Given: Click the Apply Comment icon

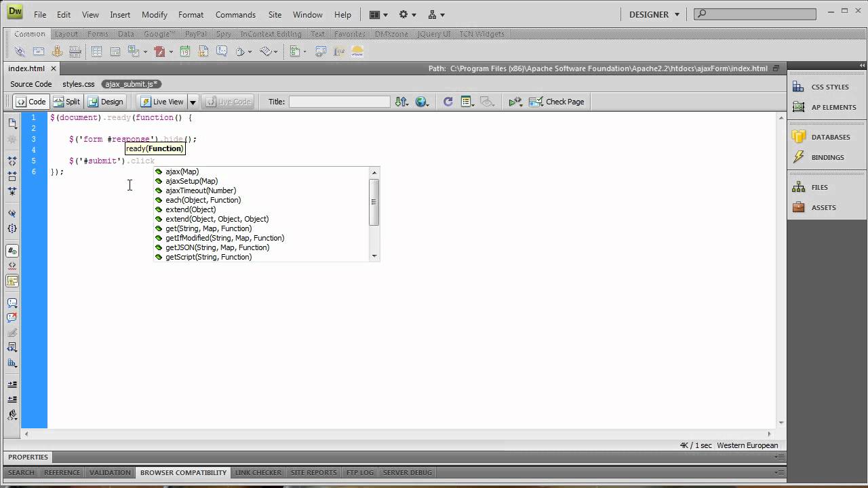Looking at the screenshot, I should click(x=12, y=303).
